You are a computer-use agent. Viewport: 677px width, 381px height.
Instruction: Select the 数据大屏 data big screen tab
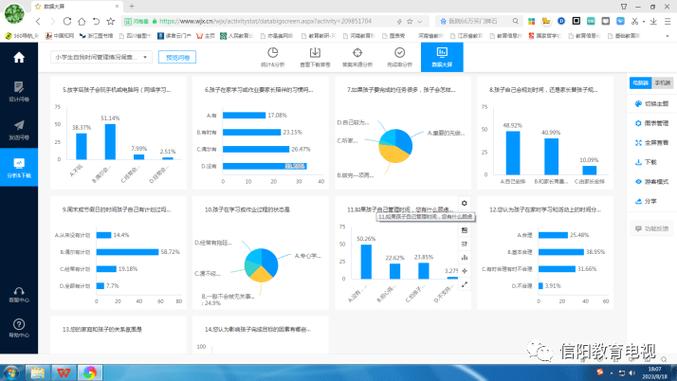442,57
